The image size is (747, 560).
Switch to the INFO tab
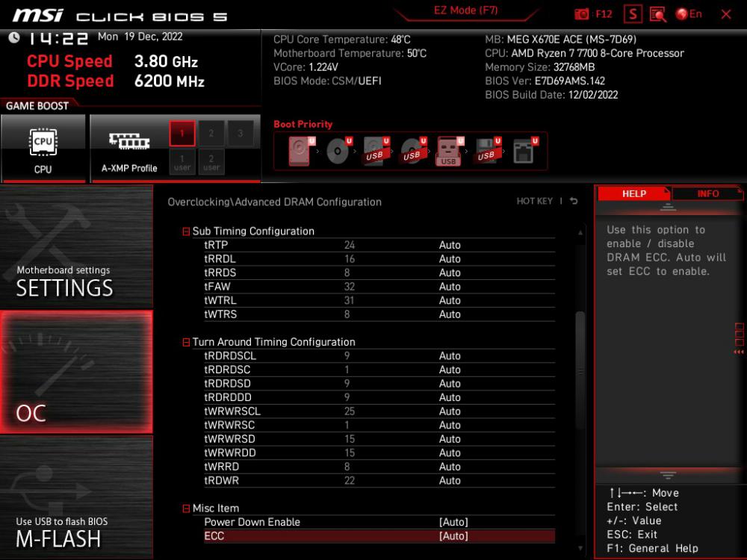[x=707, y=194]
